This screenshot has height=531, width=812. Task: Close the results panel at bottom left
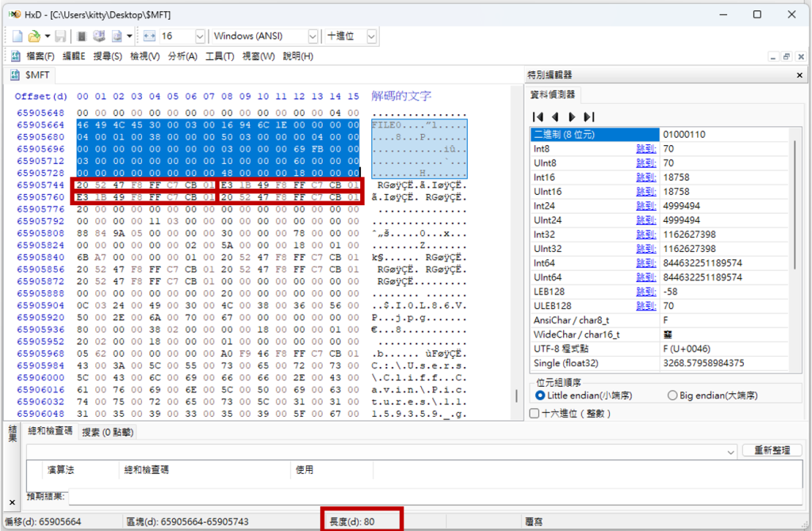pyautogui.click(x=13, y=502)
